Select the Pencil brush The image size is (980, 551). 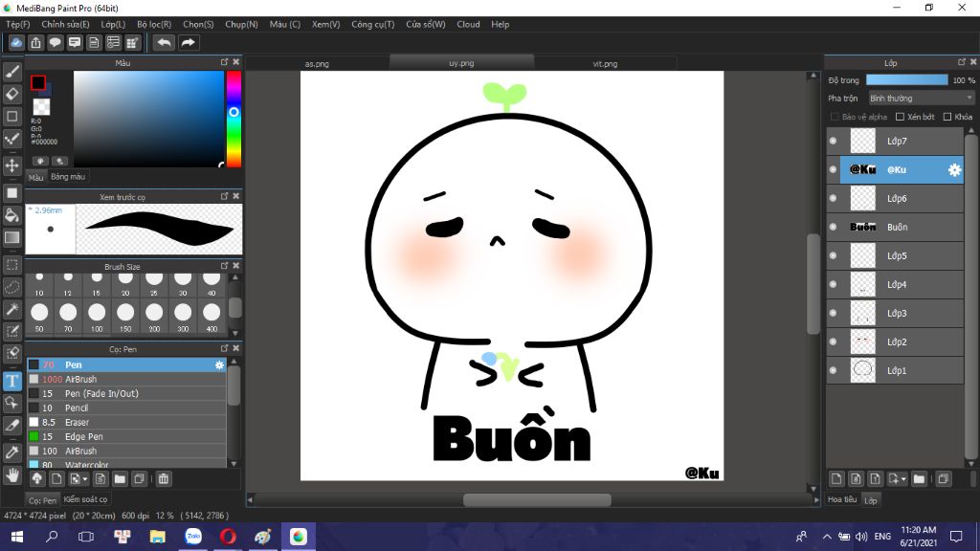(x=126, y=408)
